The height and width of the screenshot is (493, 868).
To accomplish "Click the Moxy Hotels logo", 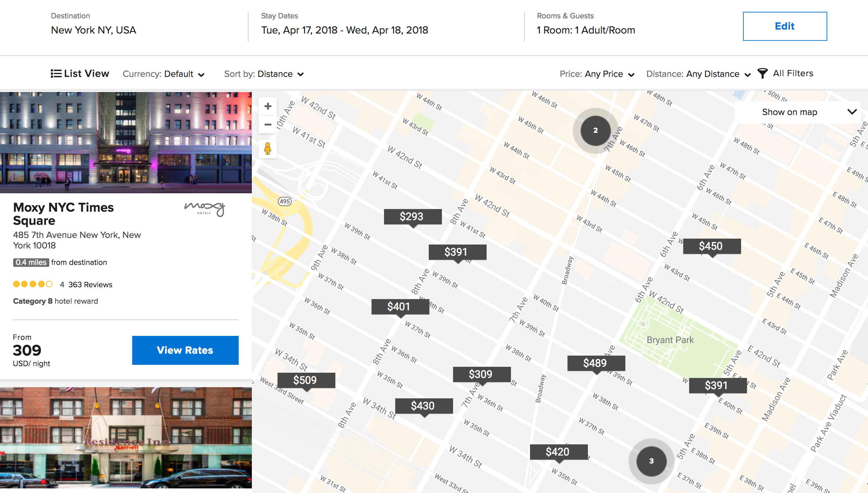I will 205,209.
